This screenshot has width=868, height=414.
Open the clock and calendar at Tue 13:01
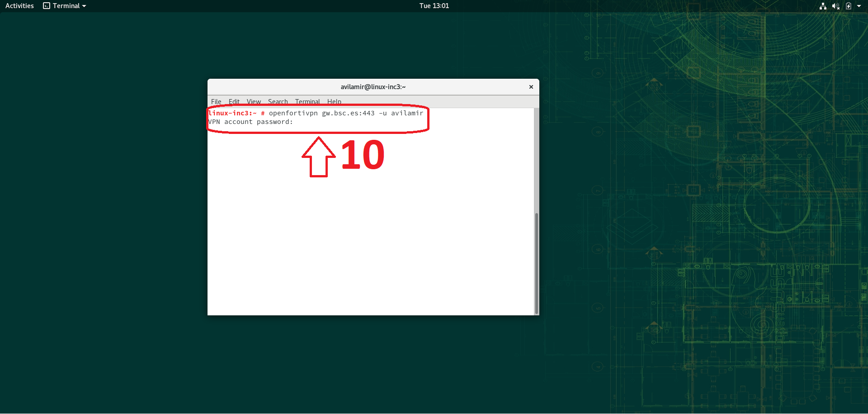[x=434, y=6]
